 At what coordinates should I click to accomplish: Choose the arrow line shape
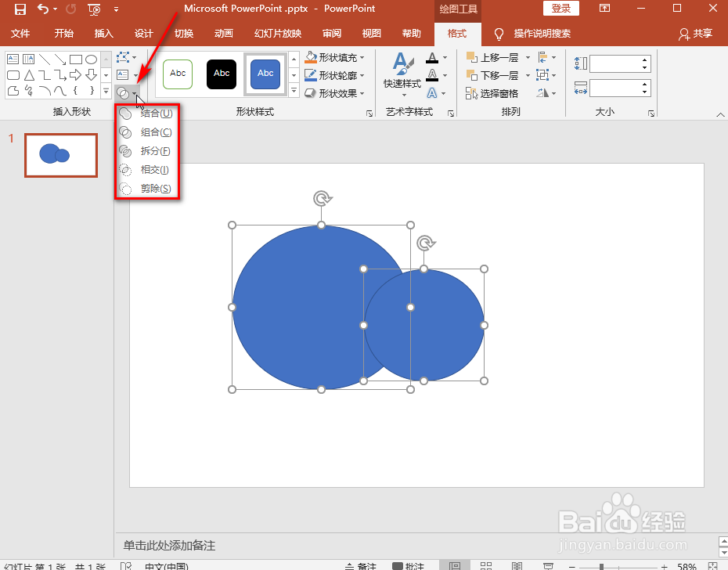60,59
